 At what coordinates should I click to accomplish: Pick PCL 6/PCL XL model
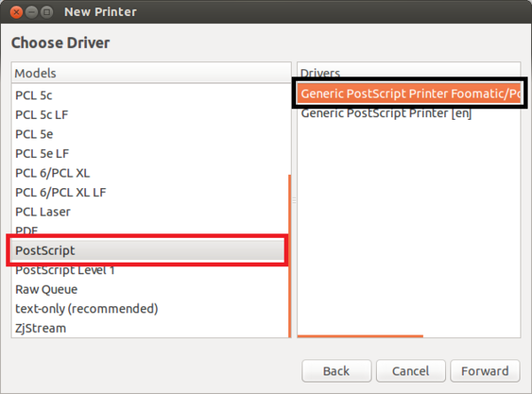click(x=150, y=173)
